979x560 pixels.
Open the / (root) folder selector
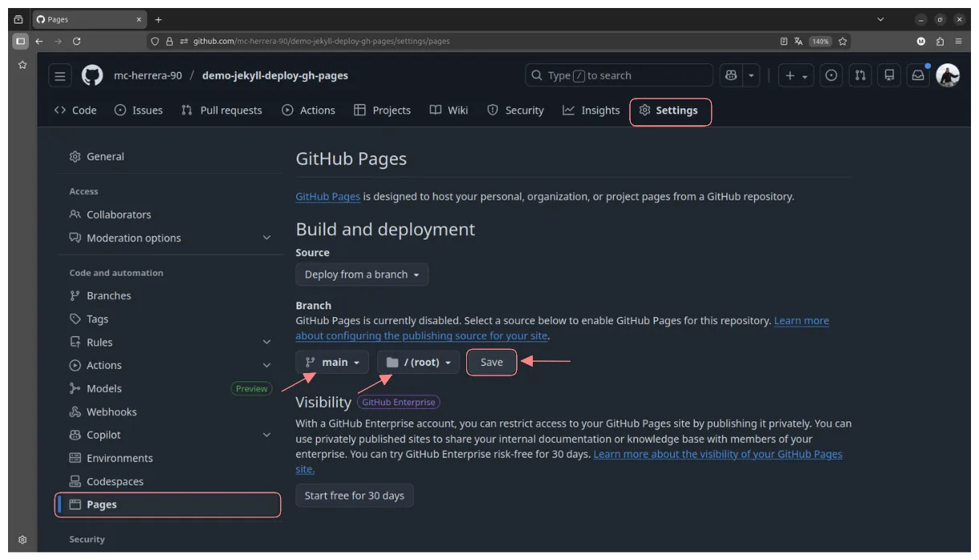pos(417,362)
